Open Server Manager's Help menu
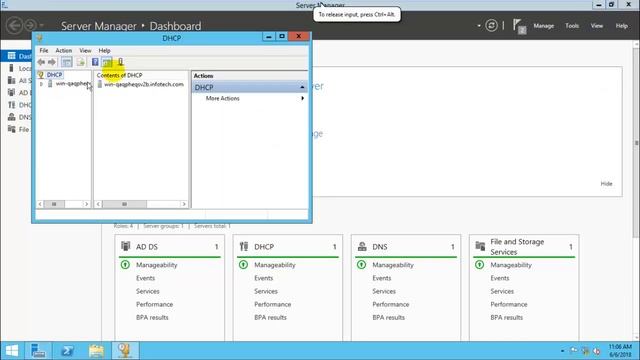The width and height of the screenshot is (640, 360). (622, 26)
